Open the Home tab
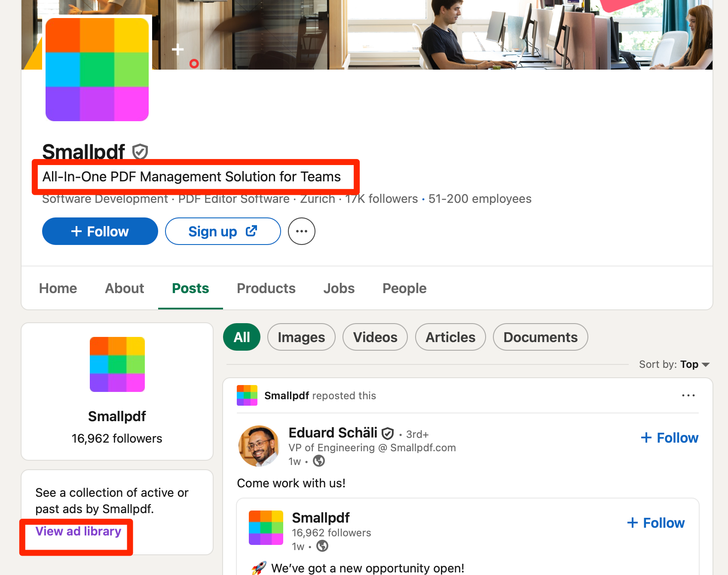 [x=58, y=288]
